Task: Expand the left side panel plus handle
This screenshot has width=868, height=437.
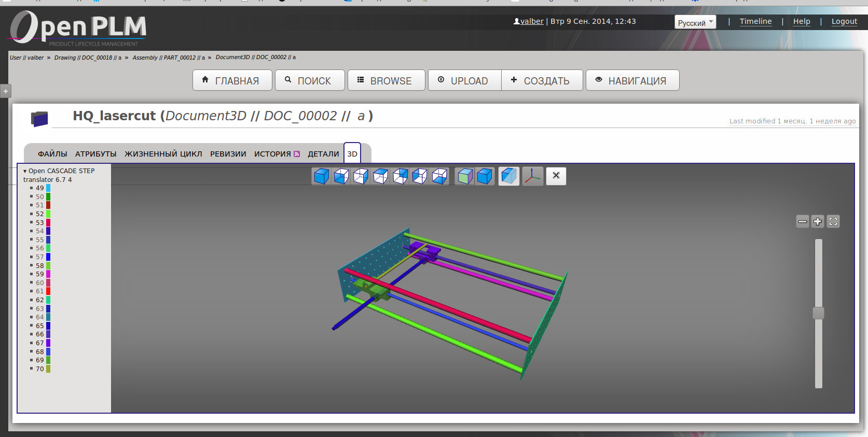Action: coord(6,91)
